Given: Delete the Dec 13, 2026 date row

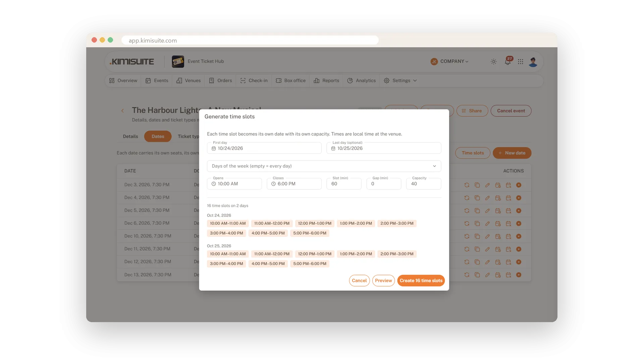Looking at the screenshot, I should point(519,275).
